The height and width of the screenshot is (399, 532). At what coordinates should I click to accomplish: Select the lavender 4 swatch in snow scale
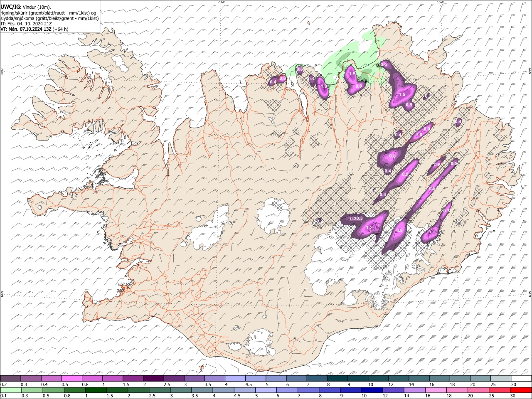pyautogui.click(x=235, y=378)
